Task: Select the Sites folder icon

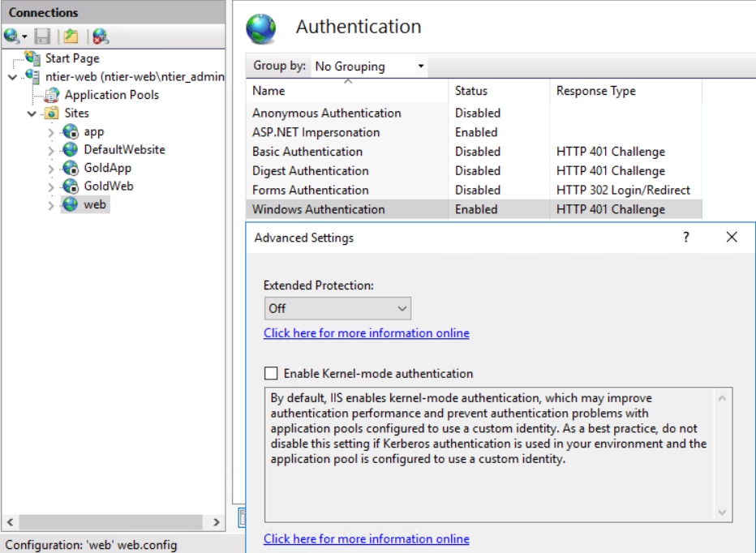Action: tap(52, 114)
